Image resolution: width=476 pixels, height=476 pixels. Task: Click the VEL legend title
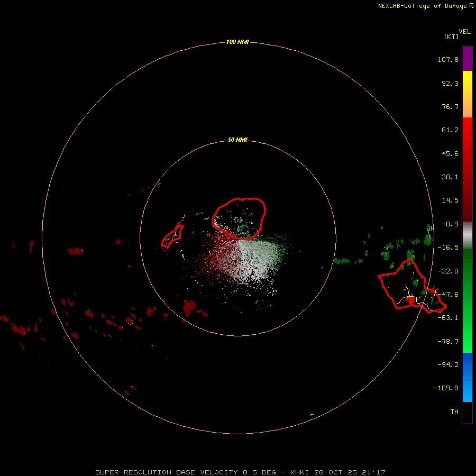(x=464, y=32)
